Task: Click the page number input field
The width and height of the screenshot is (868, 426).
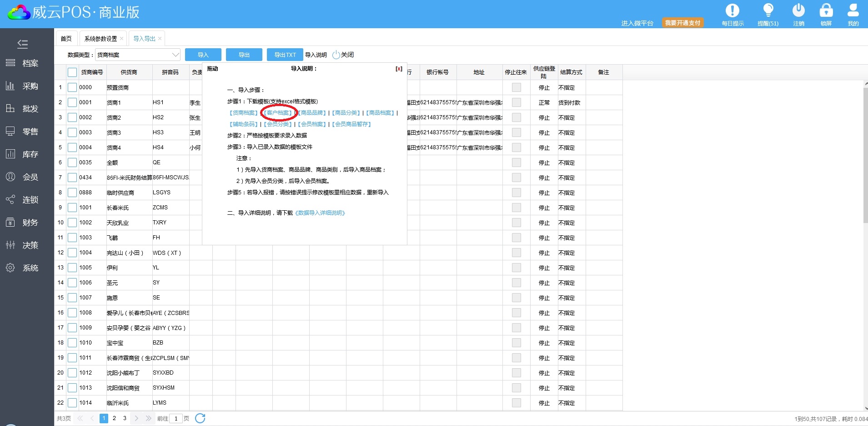Action: [x=176, y=418]
